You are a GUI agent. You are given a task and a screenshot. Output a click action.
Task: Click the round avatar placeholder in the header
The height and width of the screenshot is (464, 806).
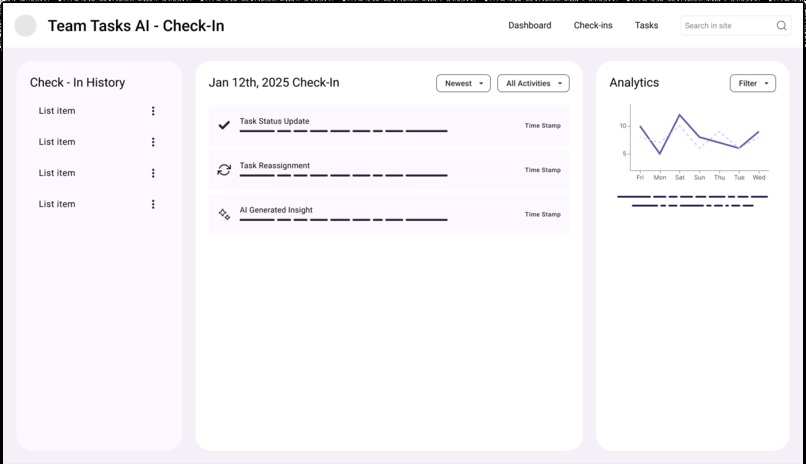pos(25,26)
